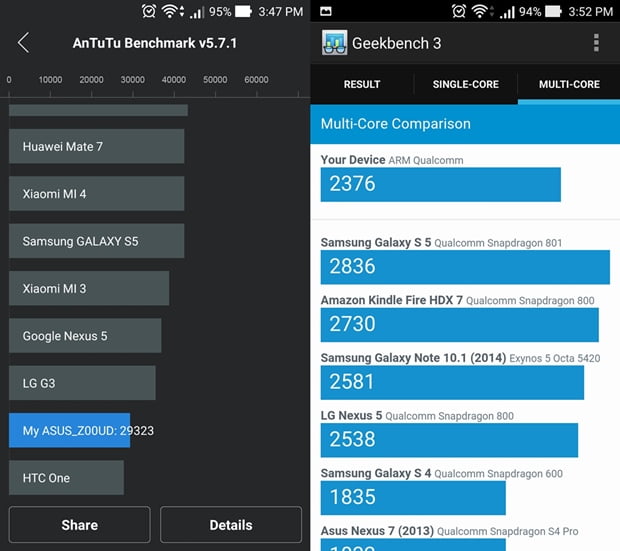Screen dimensions: 620x551
Task: Tap Amazon Kindle Fire HDX 7 label
Action: (x=457, y=300)
